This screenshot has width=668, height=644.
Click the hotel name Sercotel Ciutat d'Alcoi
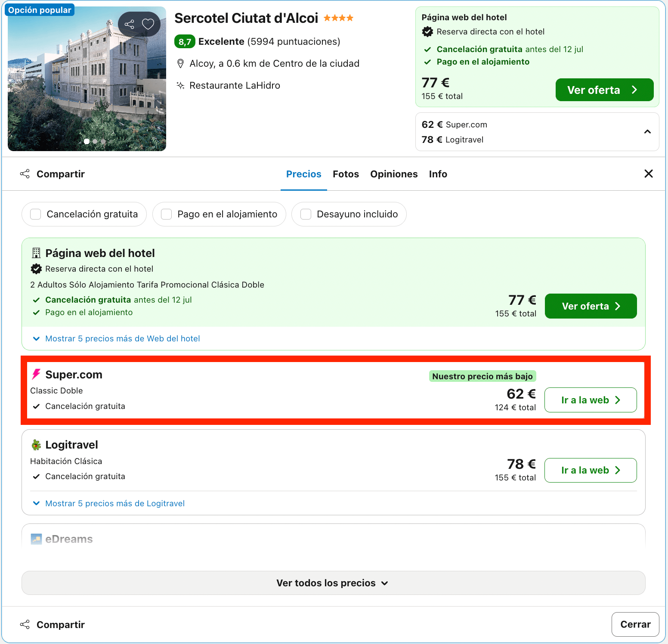[246, 18]
